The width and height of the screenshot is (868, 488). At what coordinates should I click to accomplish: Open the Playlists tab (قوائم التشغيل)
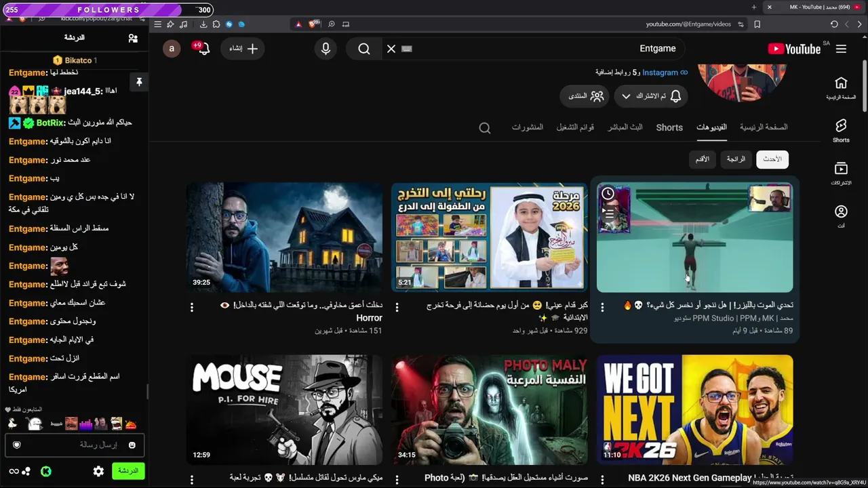tap(575, 127)
